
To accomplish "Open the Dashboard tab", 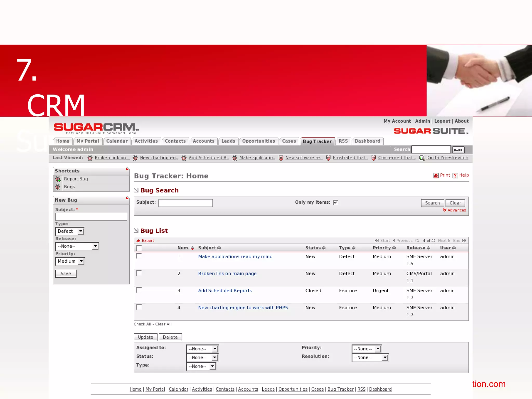I will click(367, 141).
